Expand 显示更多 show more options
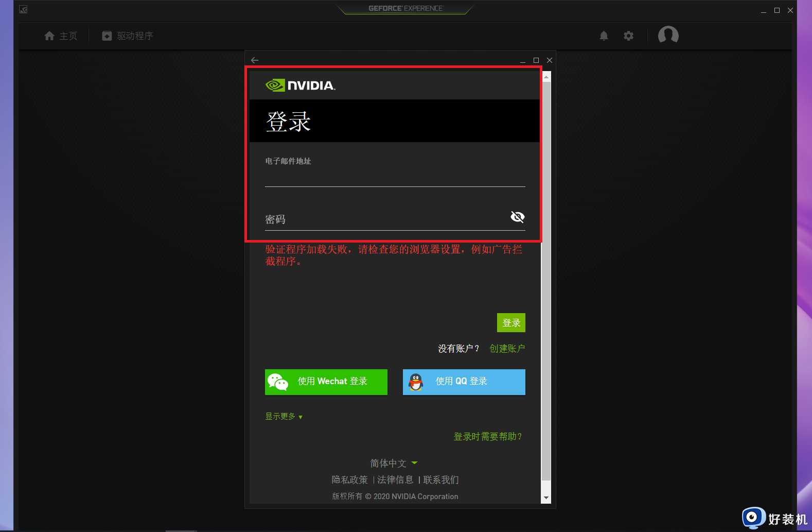 284,416
